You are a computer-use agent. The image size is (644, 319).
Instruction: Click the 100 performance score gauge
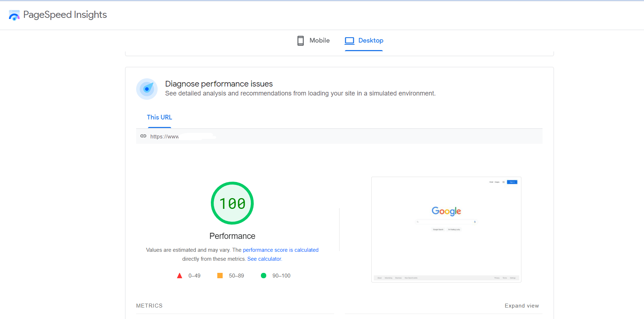pyautogui.click(x=232, y=203)
